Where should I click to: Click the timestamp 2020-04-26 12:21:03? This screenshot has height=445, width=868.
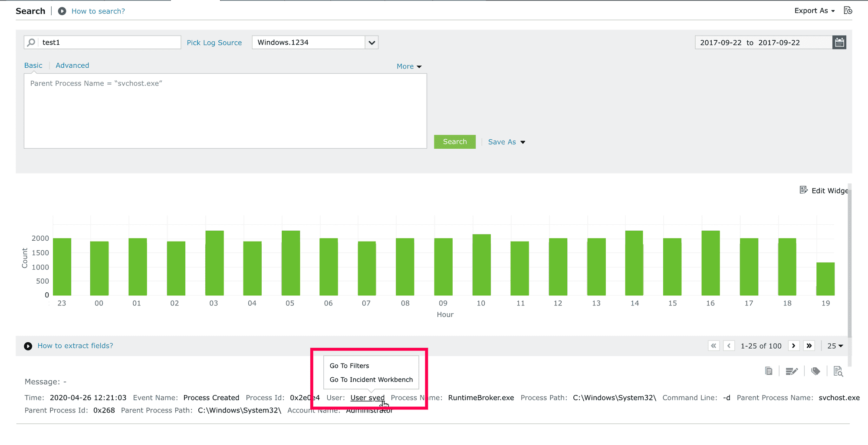[88, 398]
